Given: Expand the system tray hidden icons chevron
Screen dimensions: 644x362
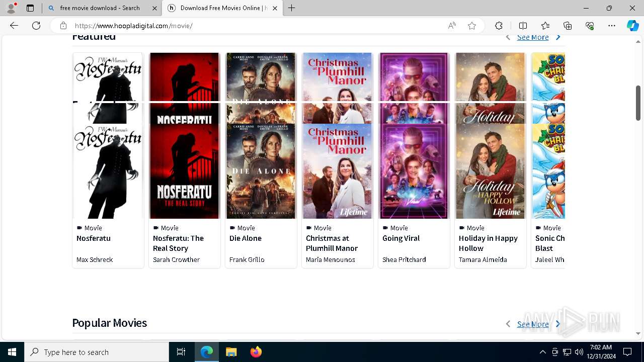Looking at the screenshot, I should tap(542, 352).
